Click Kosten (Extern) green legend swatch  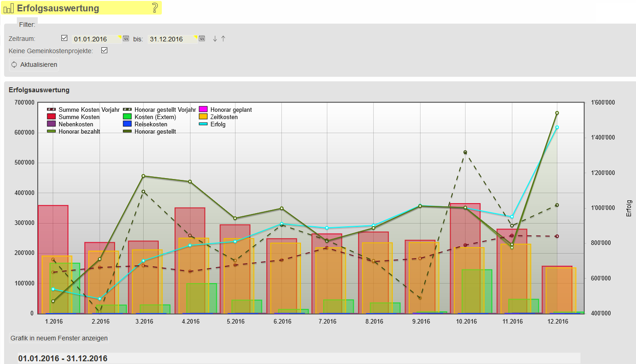127,117
